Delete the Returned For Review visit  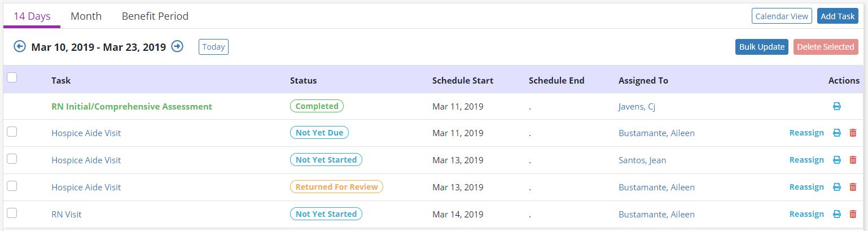[853, 187]
